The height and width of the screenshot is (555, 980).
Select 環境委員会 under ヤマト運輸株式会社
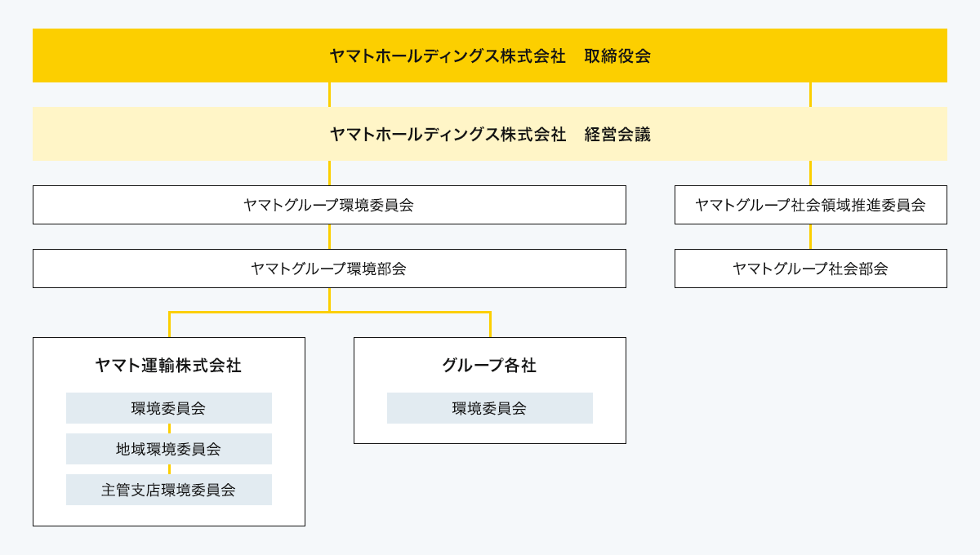point(168,408)
